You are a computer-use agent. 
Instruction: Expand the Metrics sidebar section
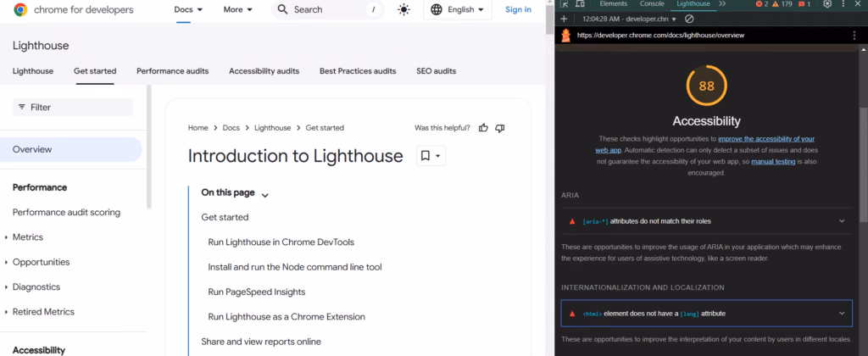pyautogui.click(x=7, y=237)
